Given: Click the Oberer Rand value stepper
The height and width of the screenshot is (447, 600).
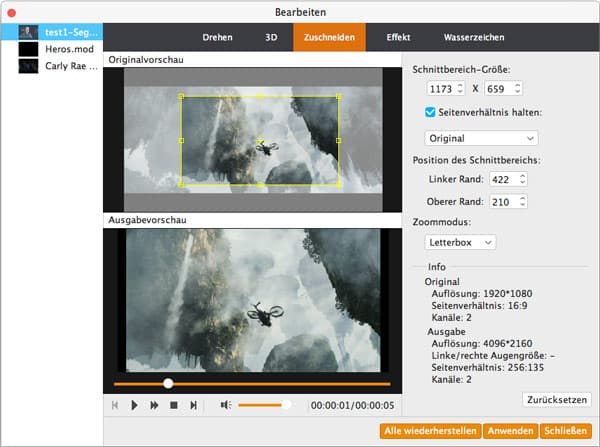Looking at the screenshot, I should click(x=521, y=201).
